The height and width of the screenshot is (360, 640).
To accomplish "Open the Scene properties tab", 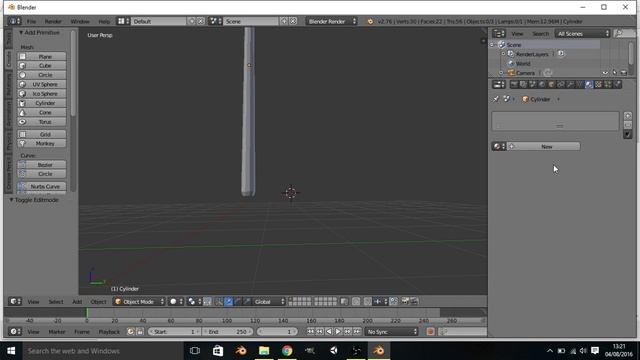I will (533, 84).
